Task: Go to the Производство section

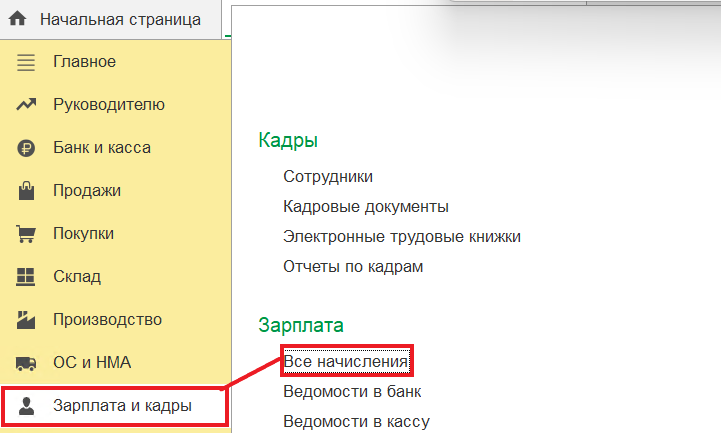Action: click(108, 319)
